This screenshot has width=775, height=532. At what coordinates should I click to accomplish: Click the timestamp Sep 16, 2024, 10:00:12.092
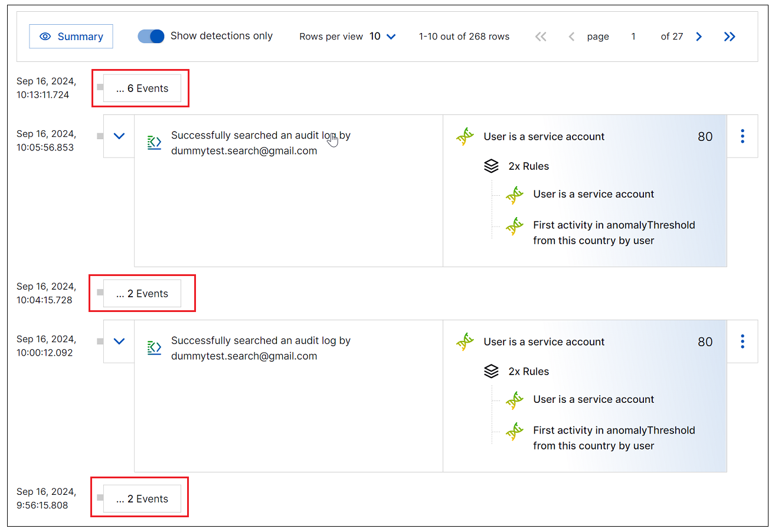tap(46, 346)
